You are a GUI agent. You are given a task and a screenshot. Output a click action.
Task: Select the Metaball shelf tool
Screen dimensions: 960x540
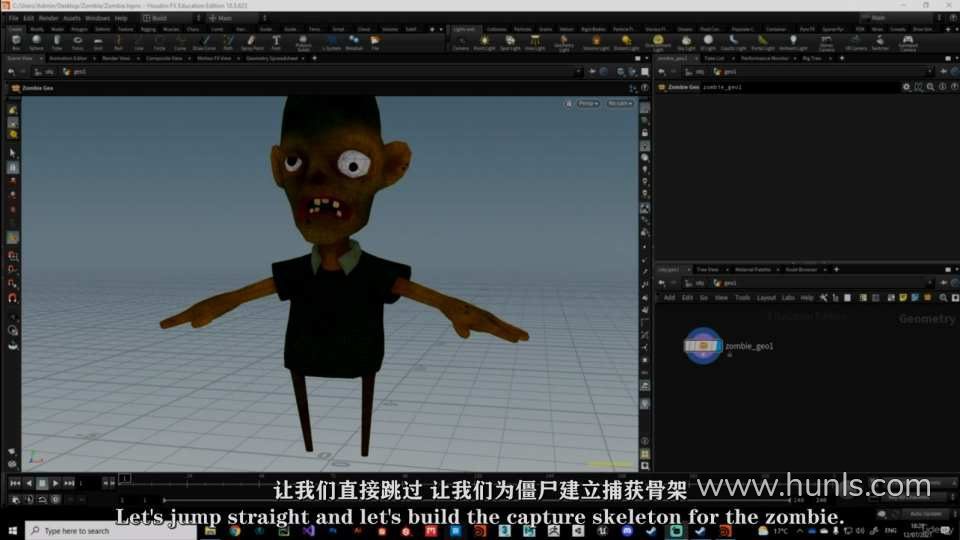click(x=354, y=42)
